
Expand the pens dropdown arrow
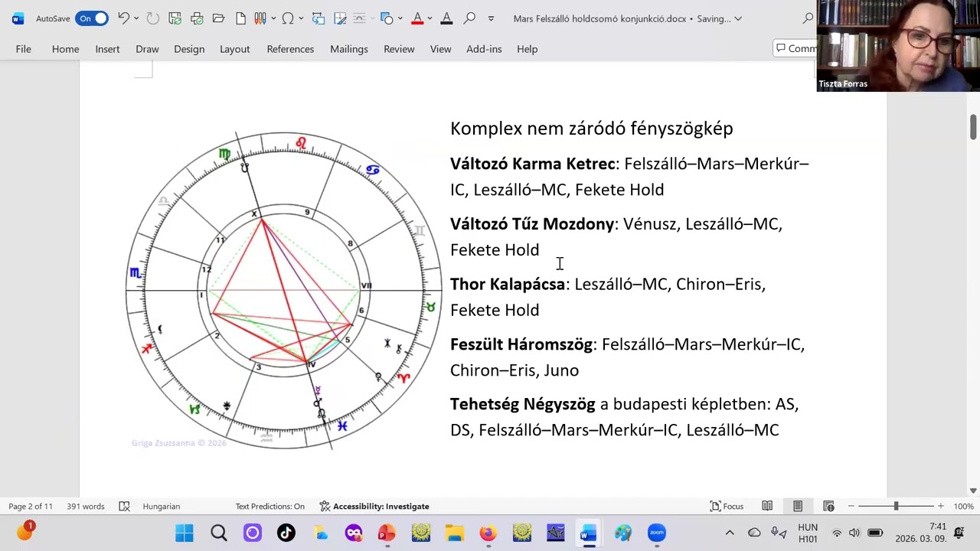coord(272,18)
